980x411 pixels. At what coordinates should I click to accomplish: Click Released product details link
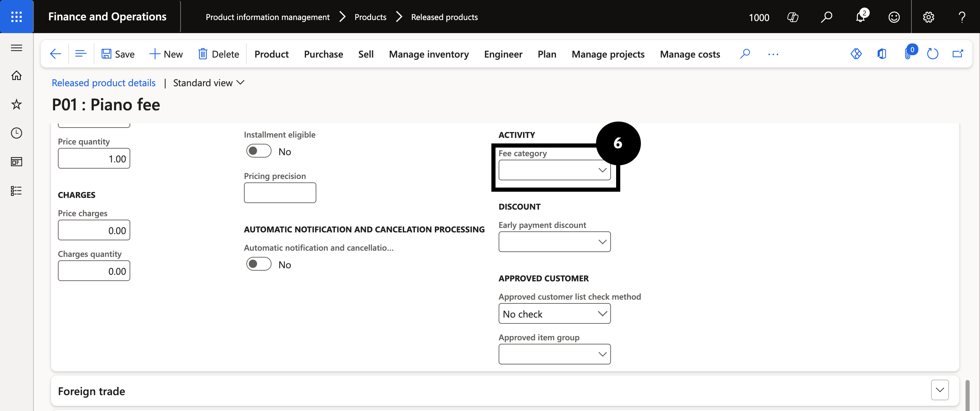click(x=103, y=83)
